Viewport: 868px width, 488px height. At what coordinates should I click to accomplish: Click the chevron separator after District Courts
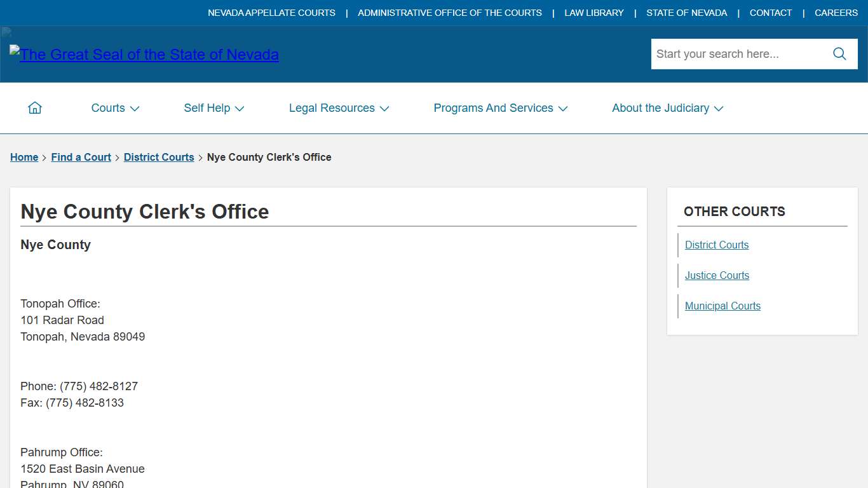[200, 157]
